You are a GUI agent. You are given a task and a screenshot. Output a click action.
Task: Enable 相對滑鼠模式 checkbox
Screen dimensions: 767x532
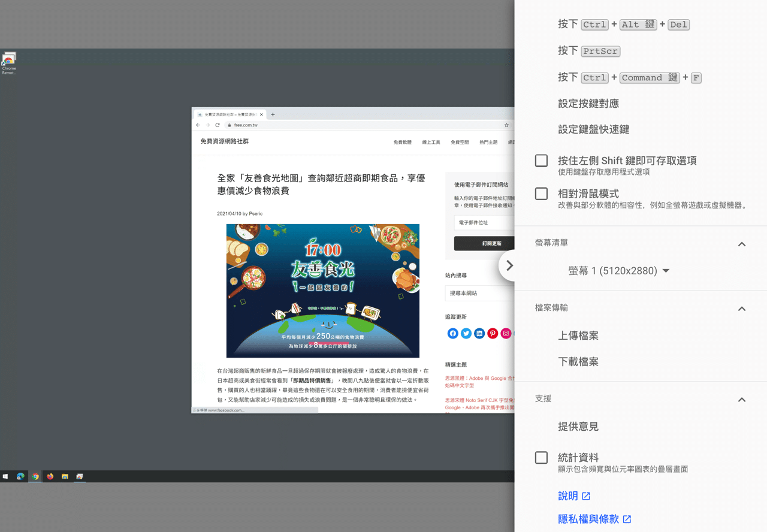tap(541, 194)
